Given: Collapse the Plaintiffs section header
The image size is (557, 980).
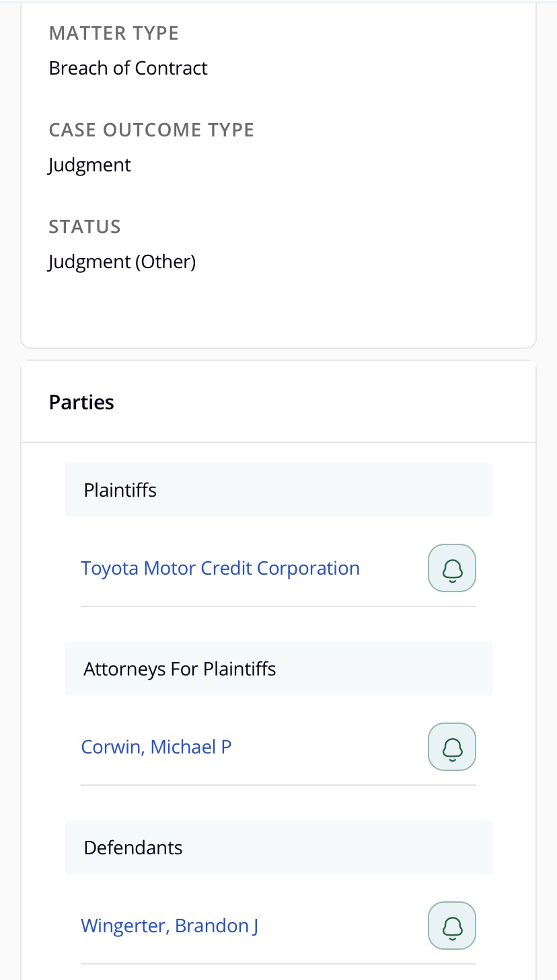Looking at the screenshot, I should coord(278,490).
